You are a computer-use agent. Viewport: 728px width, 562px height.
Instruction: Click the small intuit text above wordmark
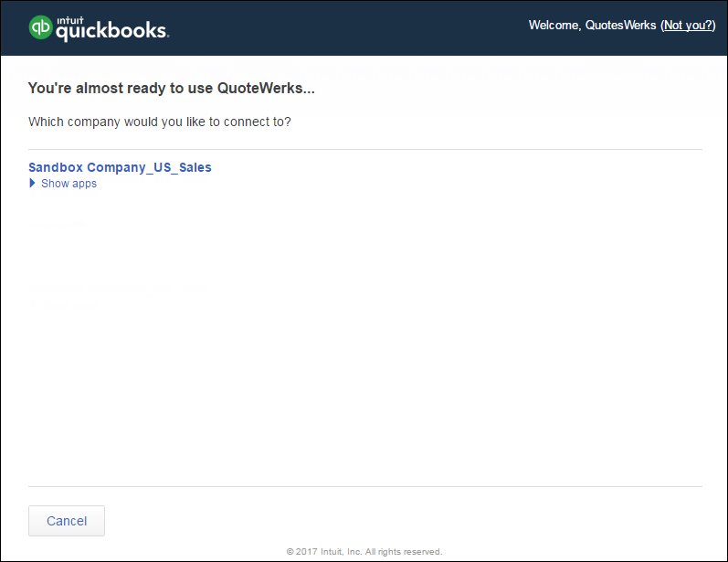(70, 19)
